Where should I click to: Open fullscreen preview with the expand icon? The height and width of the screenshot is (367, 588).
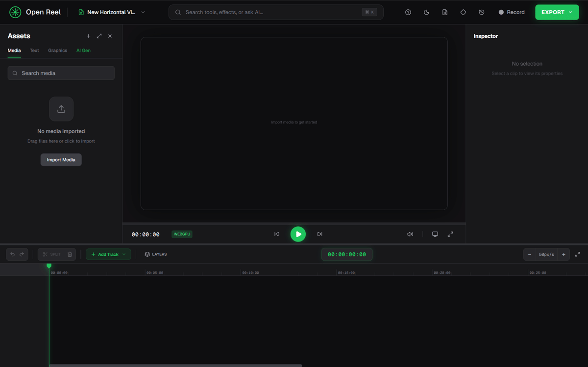click(x=450, y=234)
